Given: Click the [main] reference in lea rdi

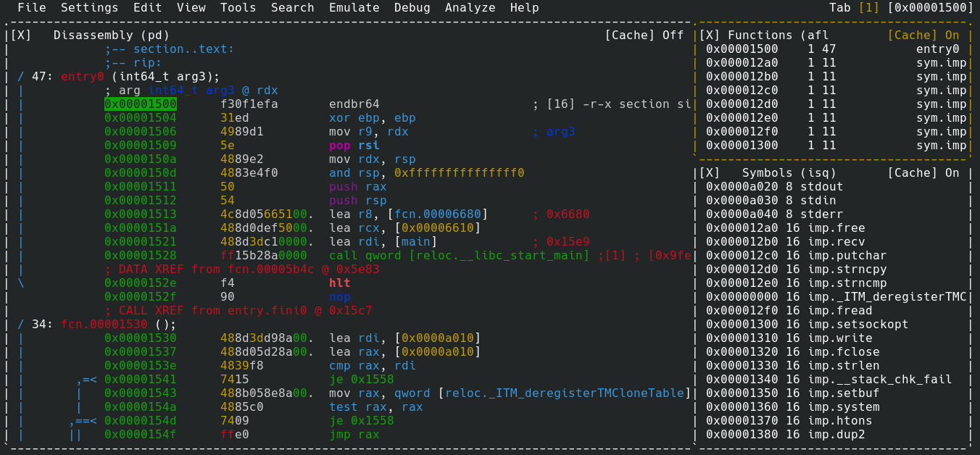Looking at the screenshot, I should click(x=415, y=242).
